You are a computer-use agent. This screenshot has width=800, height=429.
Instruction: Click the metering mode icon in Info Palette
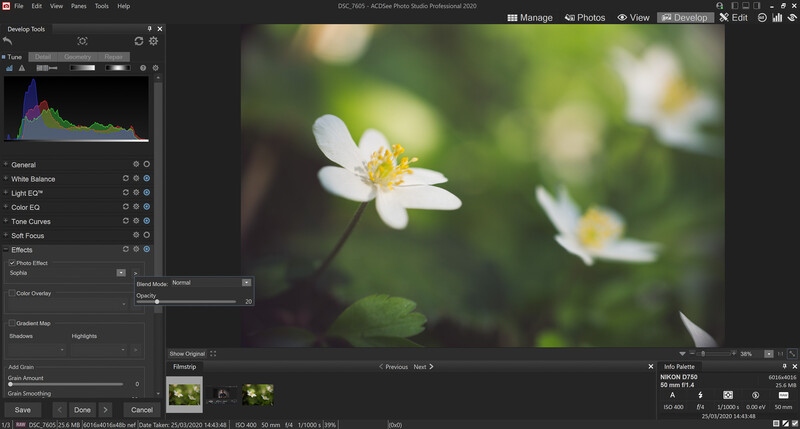[x=728, y=395]
